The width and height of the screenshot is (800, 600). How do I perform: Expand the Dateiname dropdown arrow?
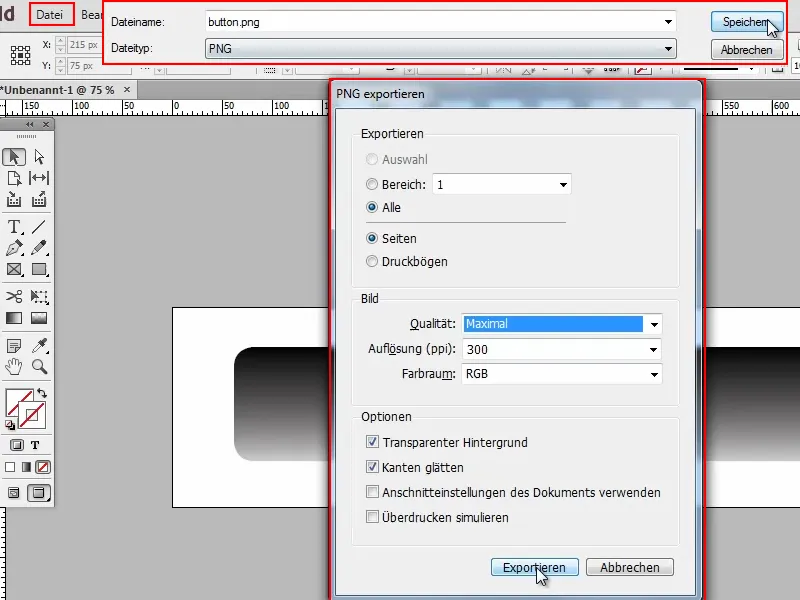click(x=668, y=22)
